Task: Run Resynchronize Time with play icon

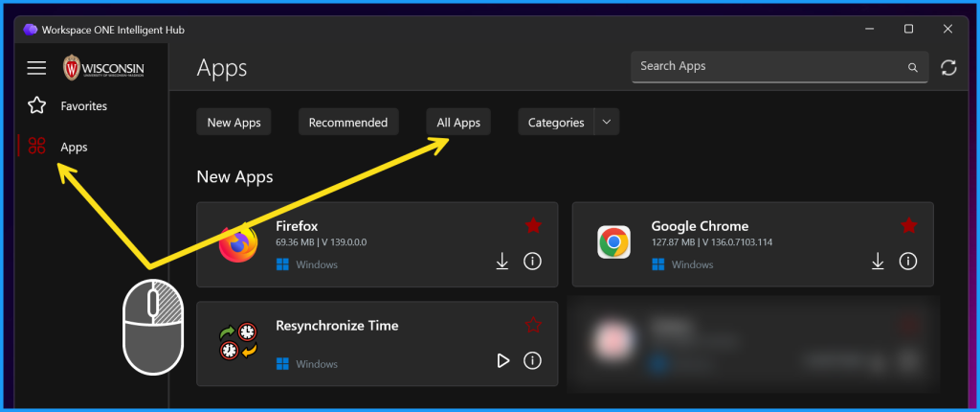Action: point(501,360)
